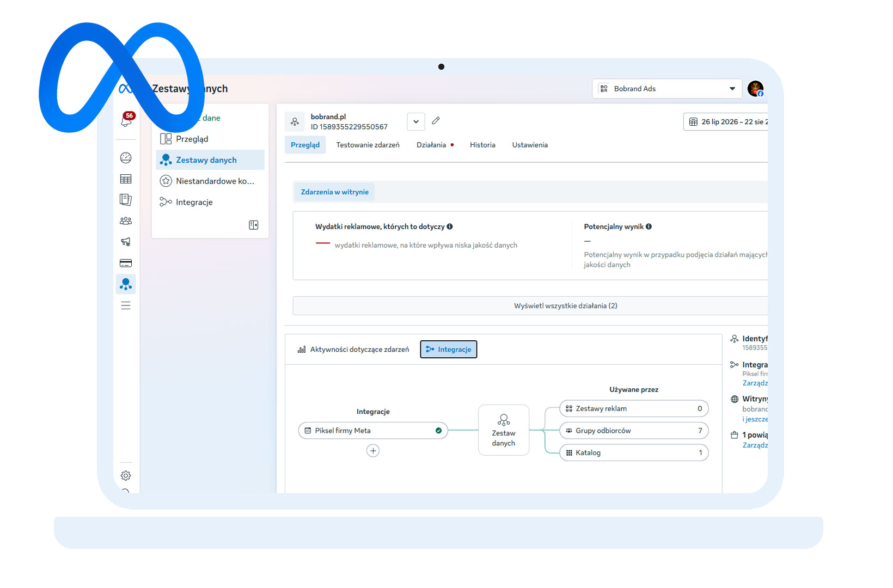The image size is (893, 588).
Task: Click the dataset ID 1589355229550567 text
Action: 349,127
